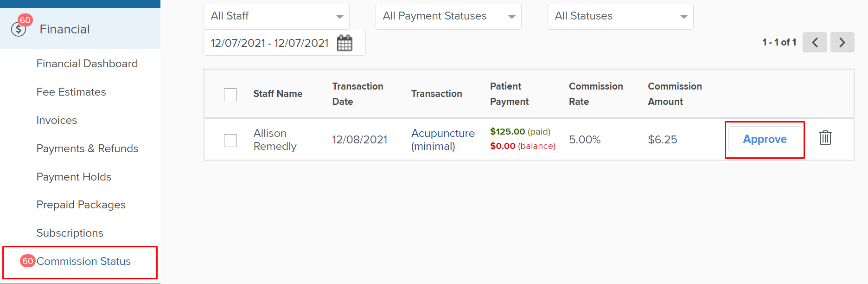Open the Acupuncture (minimal) transaction link

(x=443, y=140)
